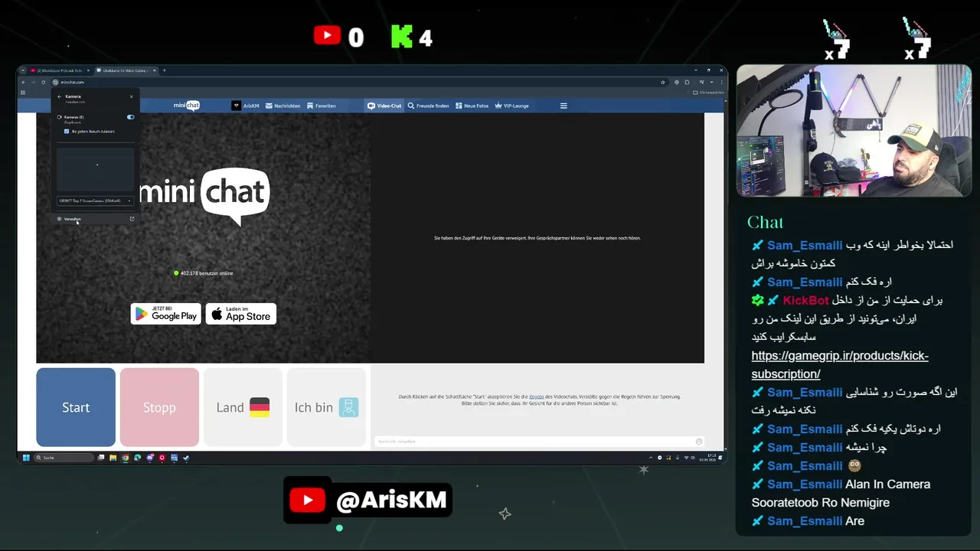This screenshot has height=551, width=980.
Task: Open the Alle Lesezeichen bookmarks folder
Action: click(x=707, y=92)
